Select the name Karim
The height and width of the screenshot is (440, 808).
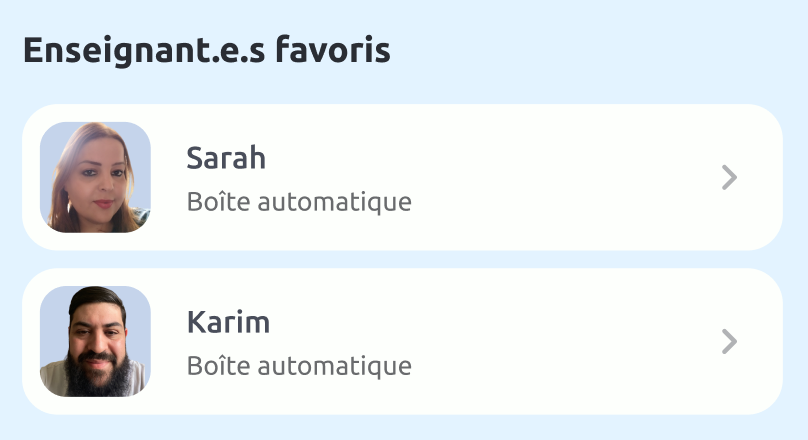click(x=228, y=322)
